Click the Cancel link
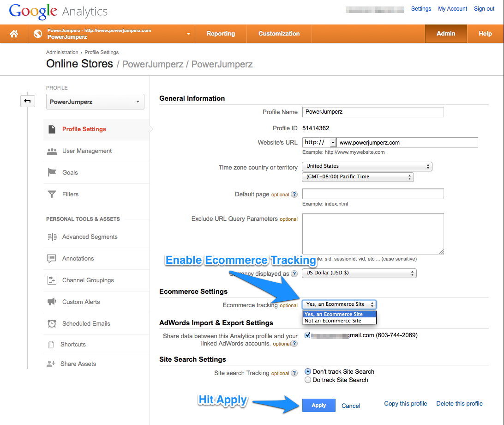 [x=351, y=406]
